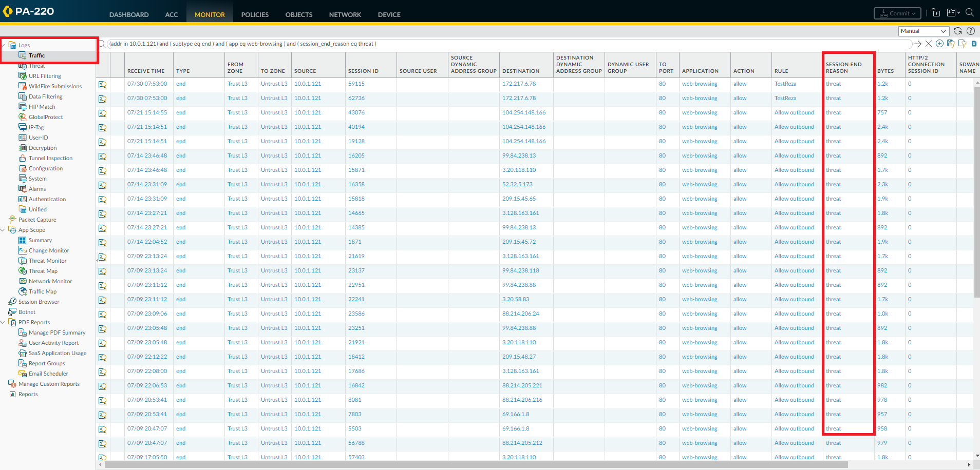Click the TestReza rule link in first row
980x470 pixels.
[x=785, y=84]
